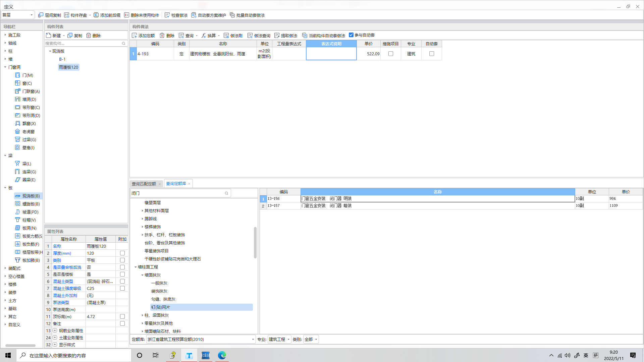Toggle 附加 checkbox for 顶标高(m)
The image size is (644, 362).
click(122, 317)
